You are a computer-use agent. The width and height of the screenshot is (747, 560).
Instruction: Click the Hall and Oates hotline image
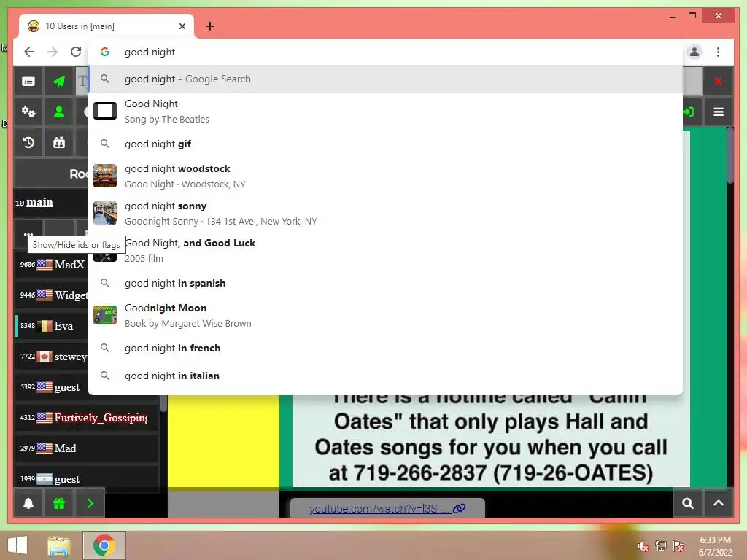(x=491, y=440)
